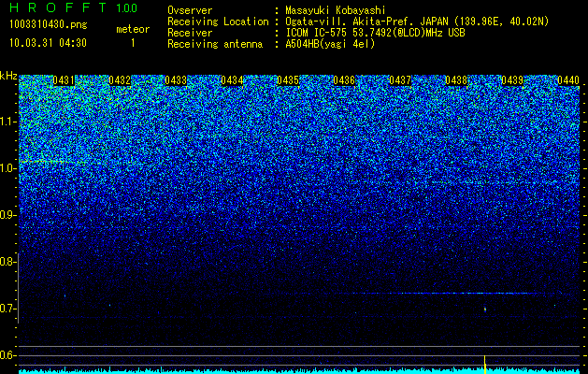The image size is (588, 374).
Task: Click the meteor count value 1
Action: (133, 43)
